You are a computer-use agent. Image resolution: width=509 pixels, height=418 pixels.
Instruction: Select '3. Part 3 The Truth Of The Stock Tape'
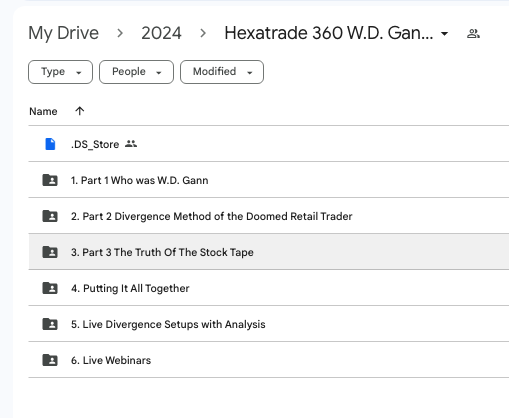(162, 252)
